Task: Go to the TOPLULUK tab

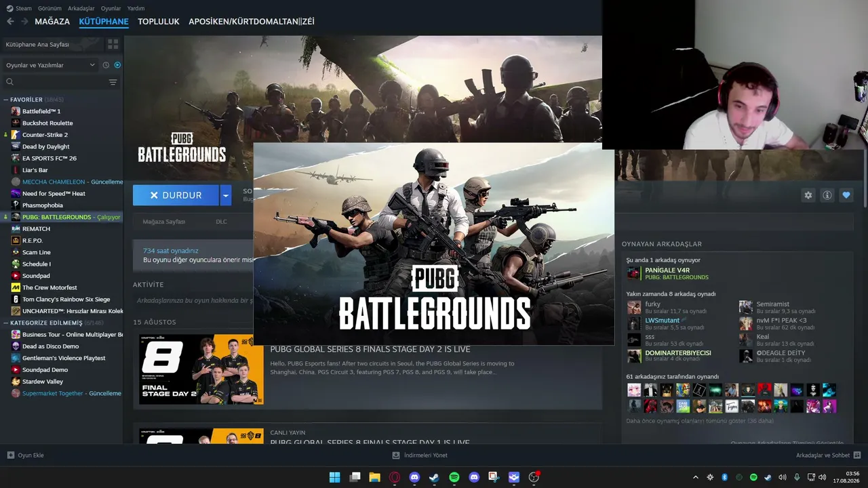Action: coord(159,22)
